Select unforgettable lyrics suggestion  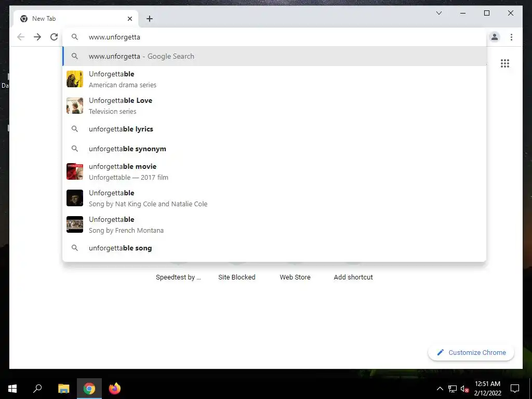[274, 129]
